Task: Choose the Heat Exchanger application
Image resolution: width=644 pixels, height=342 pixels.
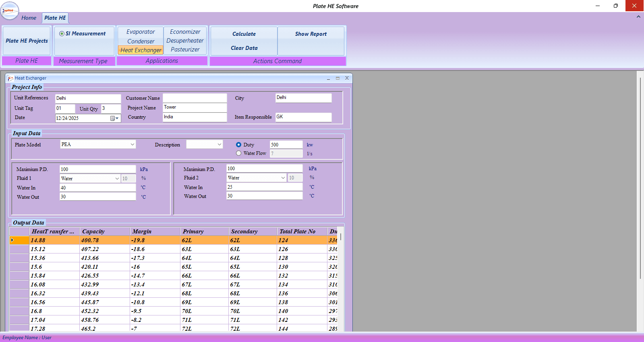Action: 141,50
